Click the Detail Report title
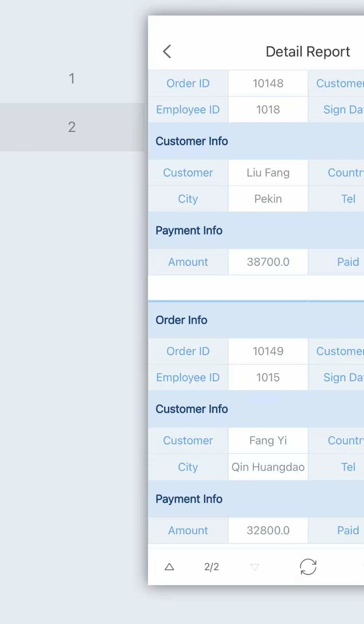The height and width of the screenshot is (624, 364). (308, 51)
